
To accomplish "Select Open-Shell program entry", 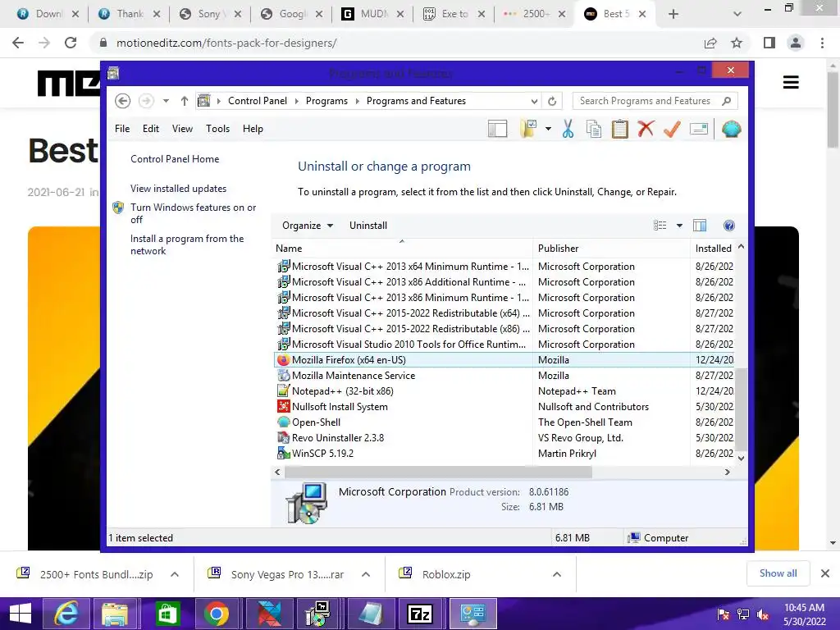I will (x=504, y=422).
